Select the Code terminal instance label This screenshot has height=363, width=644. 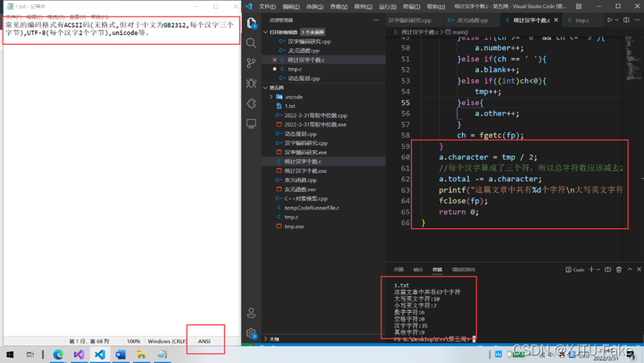(575, 270)
